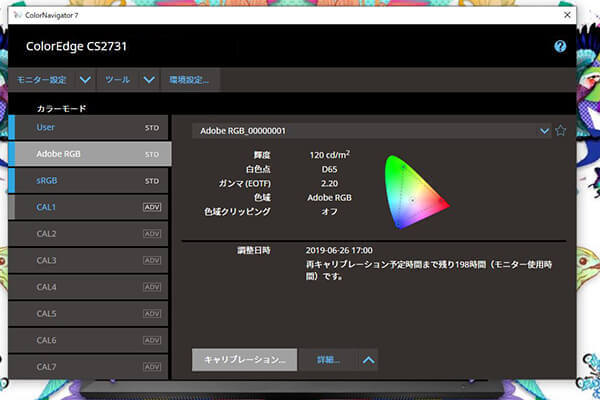
Task: Click the ADV badge on CAL4 row
Action: [152, 287]
